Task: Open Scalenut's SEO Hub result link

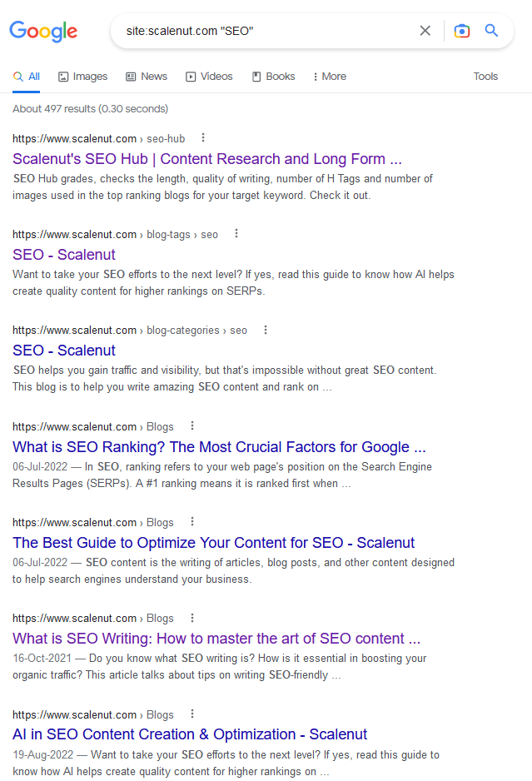Action: (x=207, y=159)
